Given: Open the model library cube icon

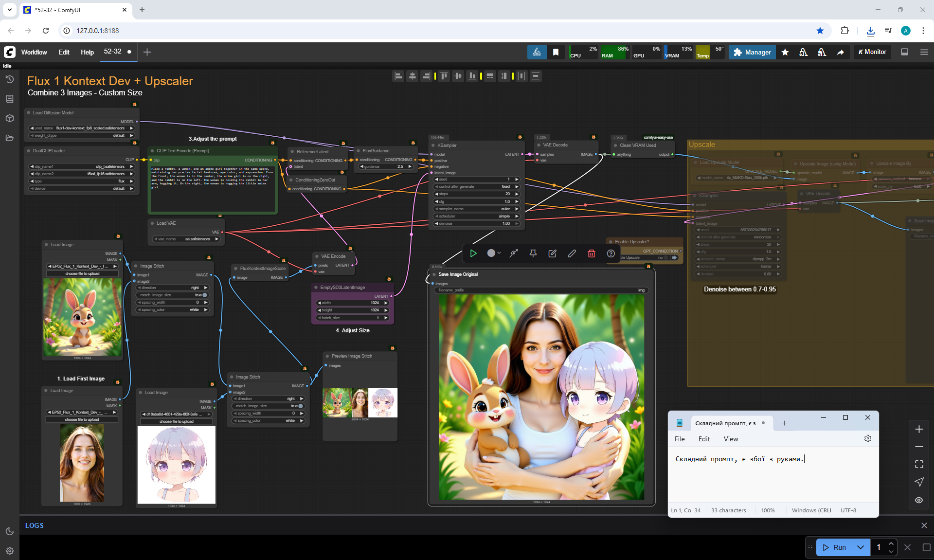Looking at the screenshot, I should tap(9, 118).
